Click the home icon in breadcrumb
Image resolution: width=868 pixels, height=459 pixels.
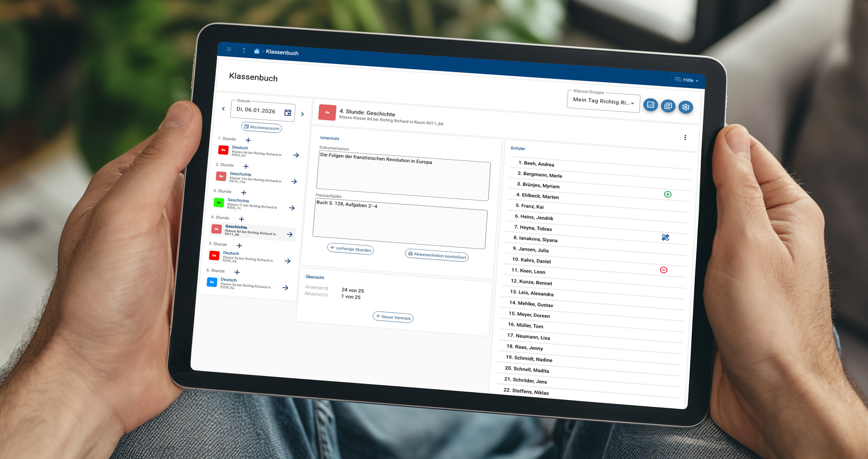tap(257, 51)
